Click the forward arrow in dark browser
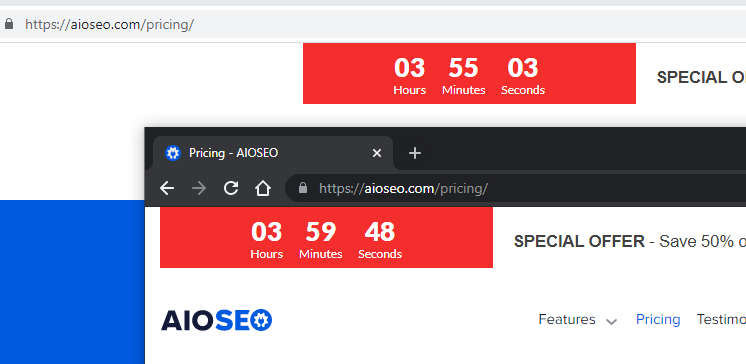This screenshot has height=364, width=746. 199,188
